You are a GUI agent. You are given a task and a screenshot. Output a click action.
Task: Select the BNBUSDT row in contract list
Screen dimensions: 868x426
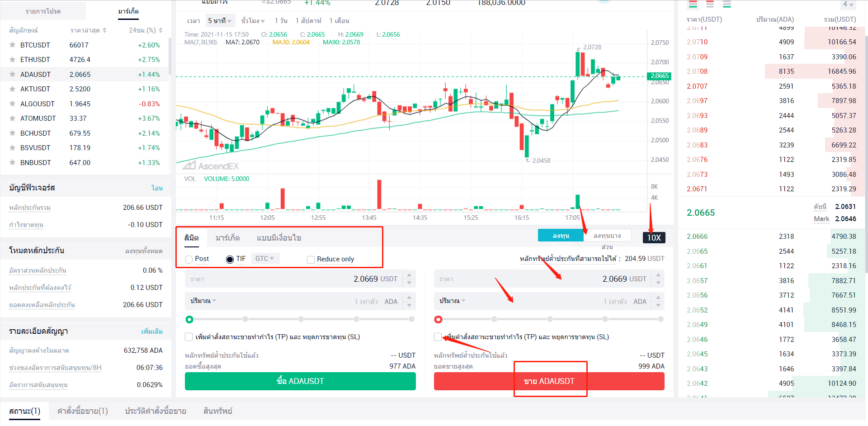tap(85, 162)
